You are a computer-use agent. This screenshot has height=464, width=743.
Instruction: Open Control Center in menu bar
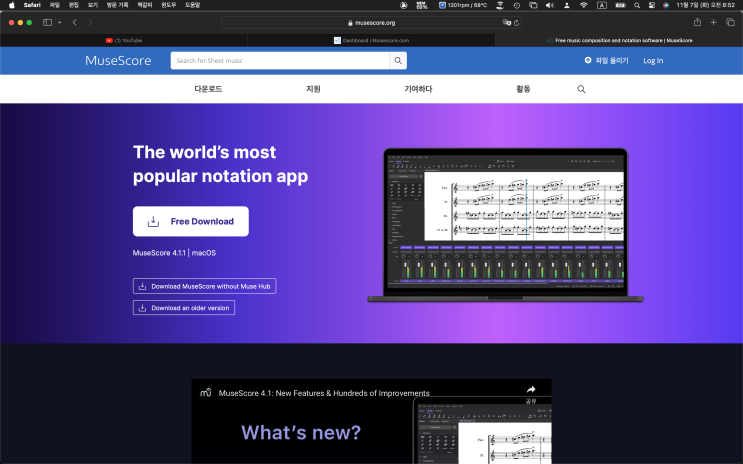652,5
